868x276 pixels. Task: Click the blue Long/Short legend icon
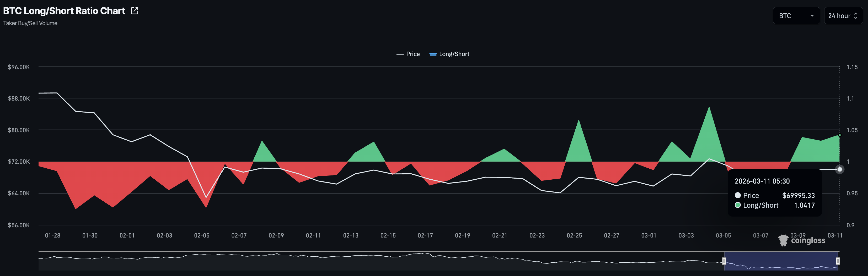pyautogui.click(x=433, y=54)
